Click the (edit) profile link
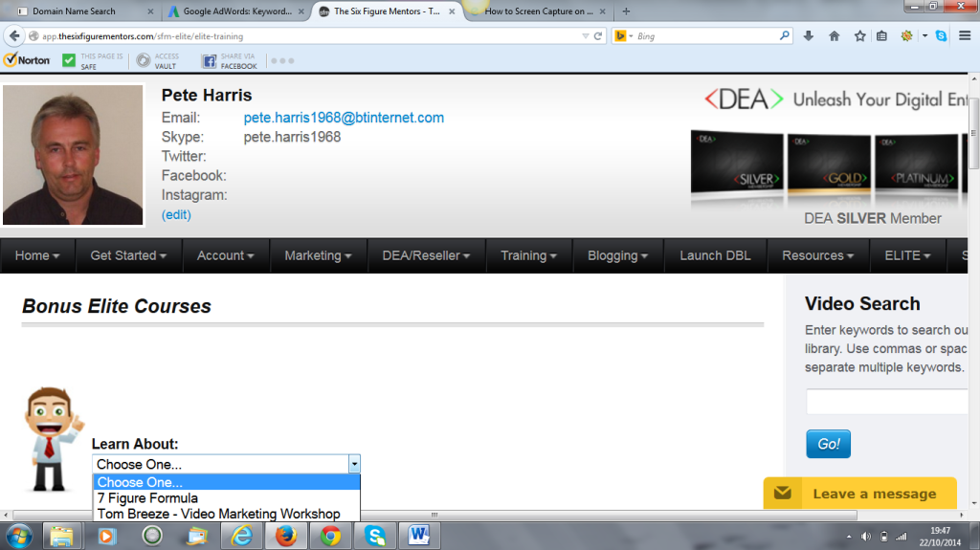The height and width of the screenshot is (550, 980). click(x=176, y=214)
